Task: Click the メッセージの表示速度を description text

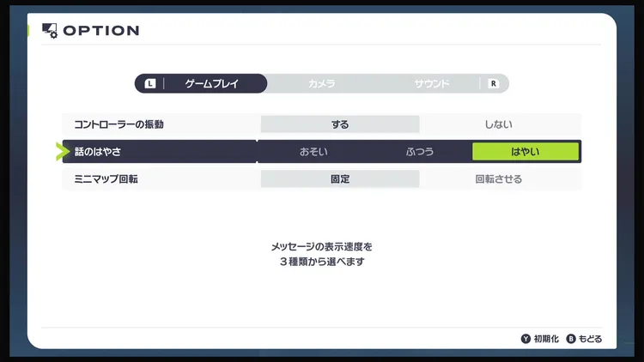Action: (x=322, y=247)
